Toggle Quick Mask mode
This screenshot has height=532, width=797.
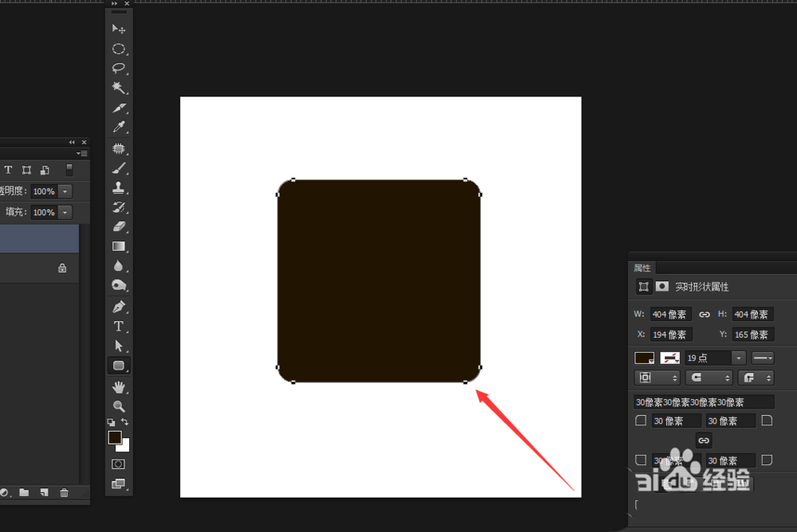point(119,464)
